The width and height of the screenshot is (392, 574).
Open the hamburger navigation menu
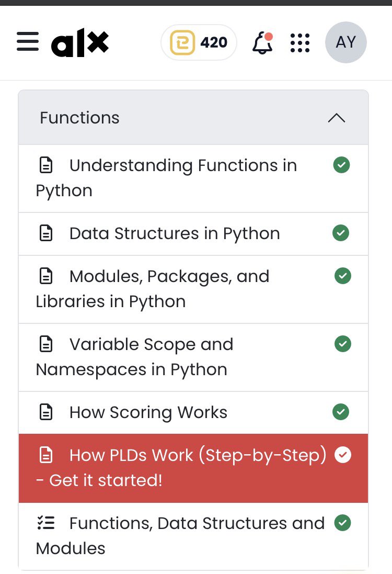(x=28, y=42)
